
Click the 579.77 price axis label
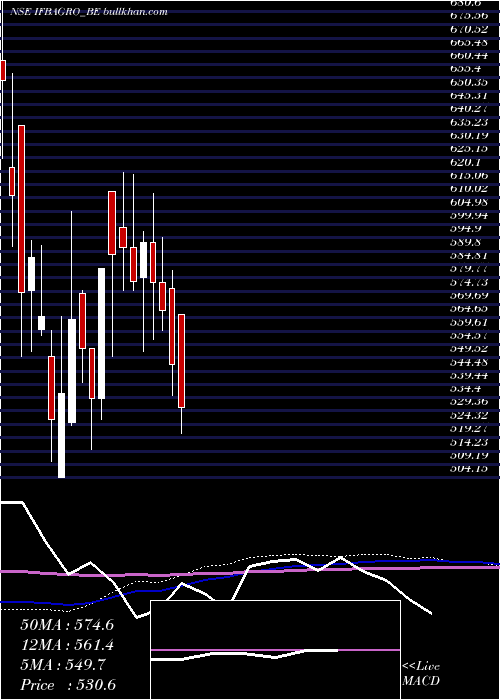point(468,269)
